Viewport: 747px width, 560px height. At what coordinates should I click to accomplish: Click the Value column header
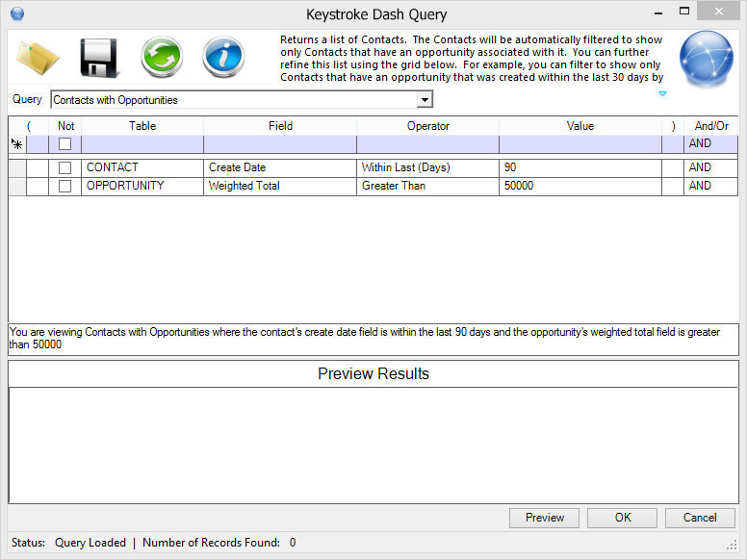click(580, 126)
